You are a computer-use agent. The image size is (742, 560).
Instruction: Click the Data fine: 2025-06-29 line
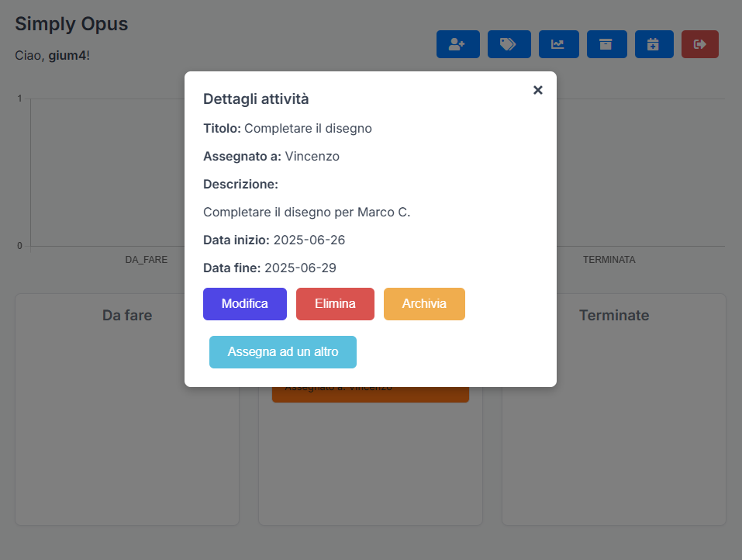click(x=270, y=268)
